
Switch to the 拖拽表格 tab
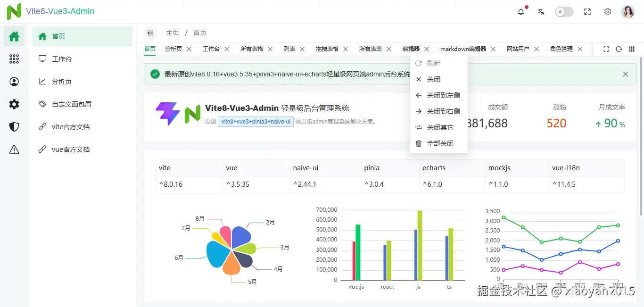tap(327, 49)
